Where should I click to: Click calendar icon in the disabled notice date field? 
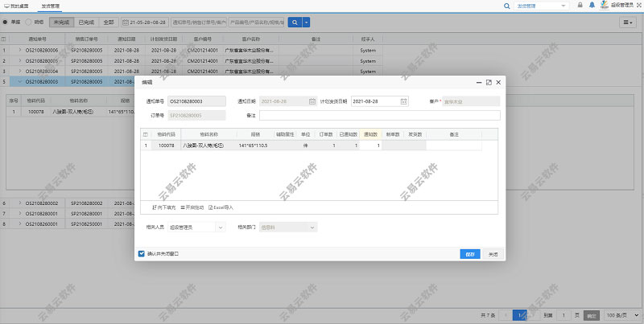[312, 101]
